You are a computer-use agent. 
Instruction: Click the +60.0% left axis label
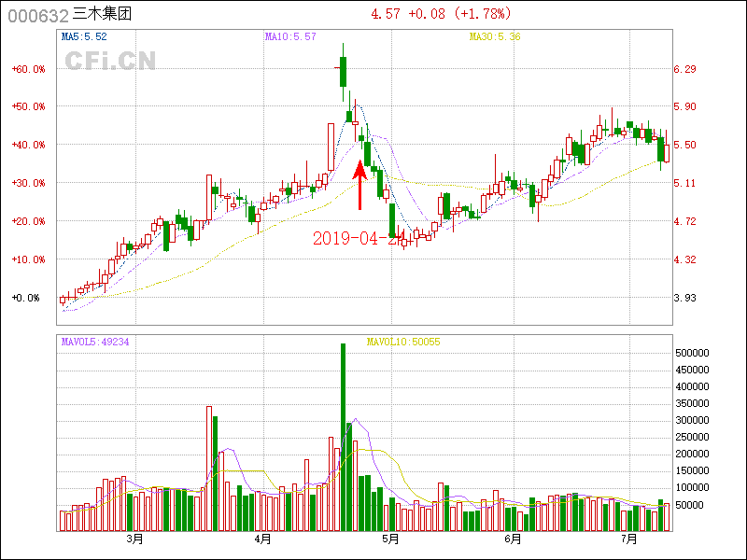(x=28, y=69)
